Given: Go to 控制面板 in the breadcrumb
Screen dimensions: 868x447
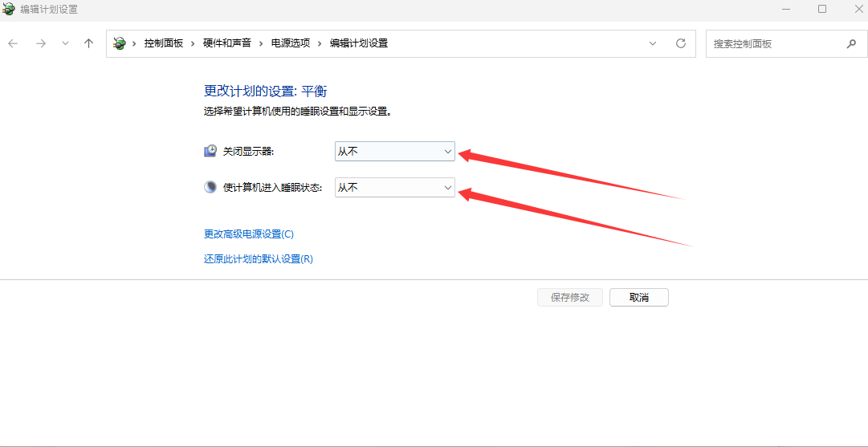Looking at the screenshot, I should pos(164,43).
